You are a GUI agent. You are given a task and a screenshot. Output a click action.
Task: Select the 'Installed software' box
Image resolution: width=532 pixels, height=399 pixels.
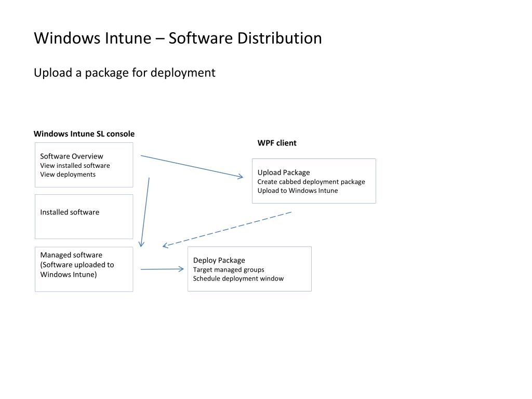click(84, 217)
